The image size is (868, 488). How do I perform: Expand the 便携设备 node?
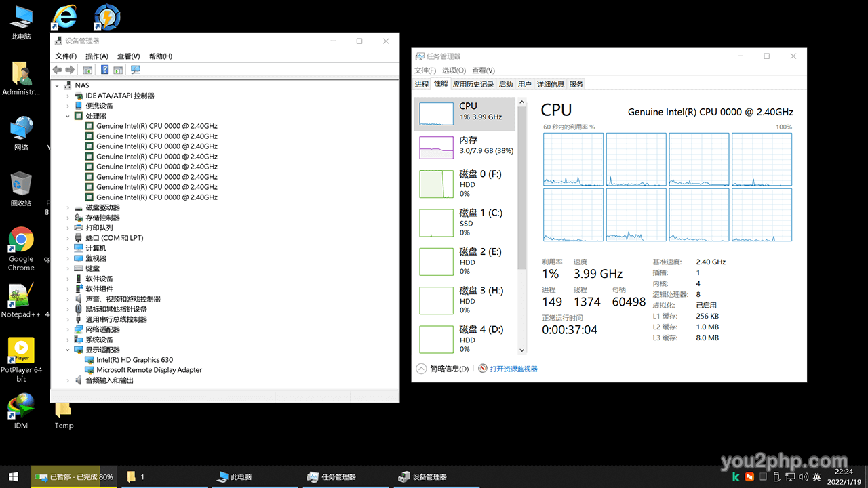[x=68, y=106]
